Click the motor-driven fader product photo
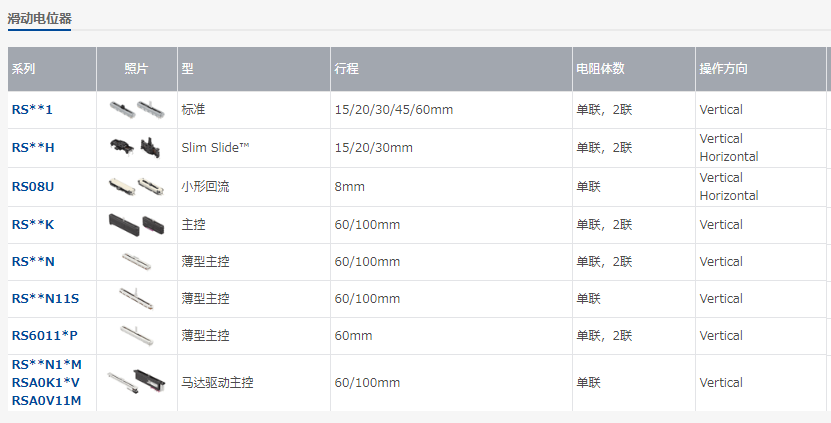This screenshot has height=423, width=831. click(x=136, y=381)
